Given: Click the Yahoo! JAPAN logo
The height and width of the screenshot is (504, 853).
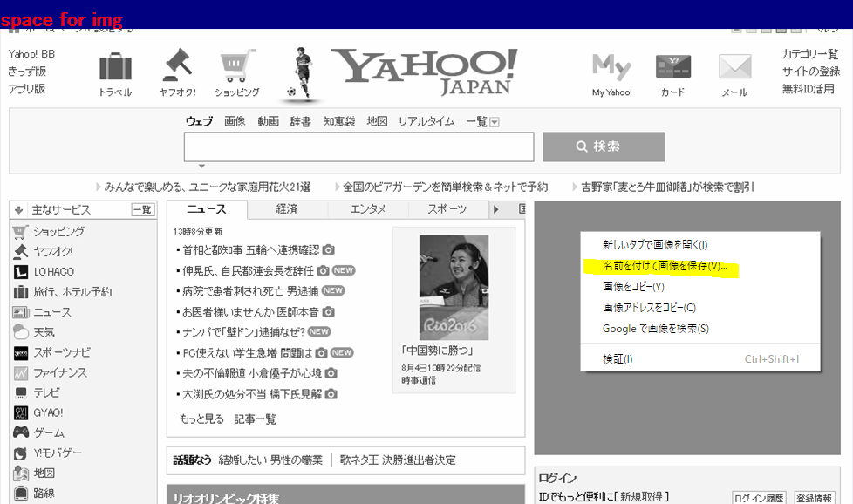Looking at the screenshot, I should (426, 72).
